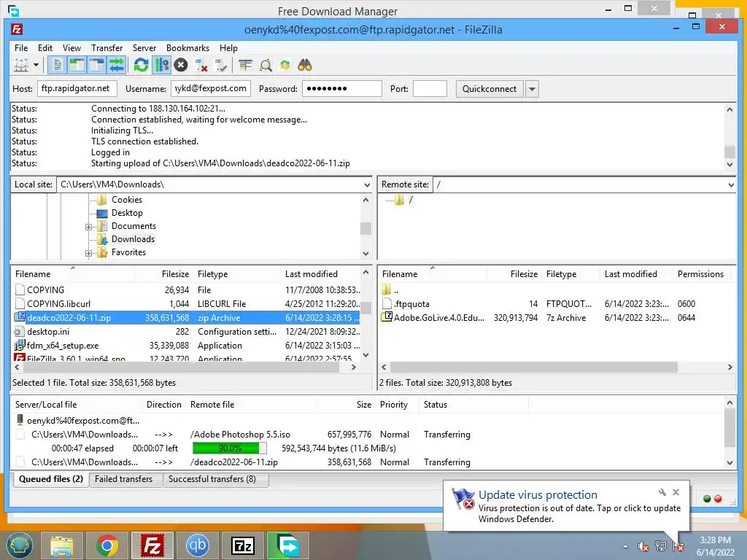747x560 pixels.
Task: Open the Server menu
Action: [x=144, y=47]
